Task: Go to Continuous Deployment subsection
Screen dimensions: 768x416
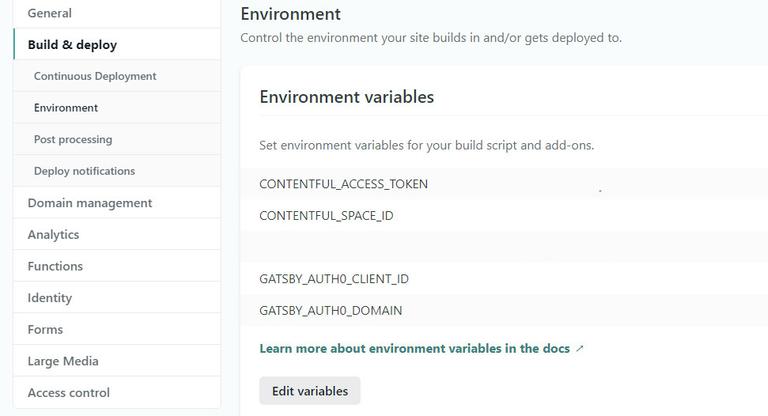Action: coord(95,76)
